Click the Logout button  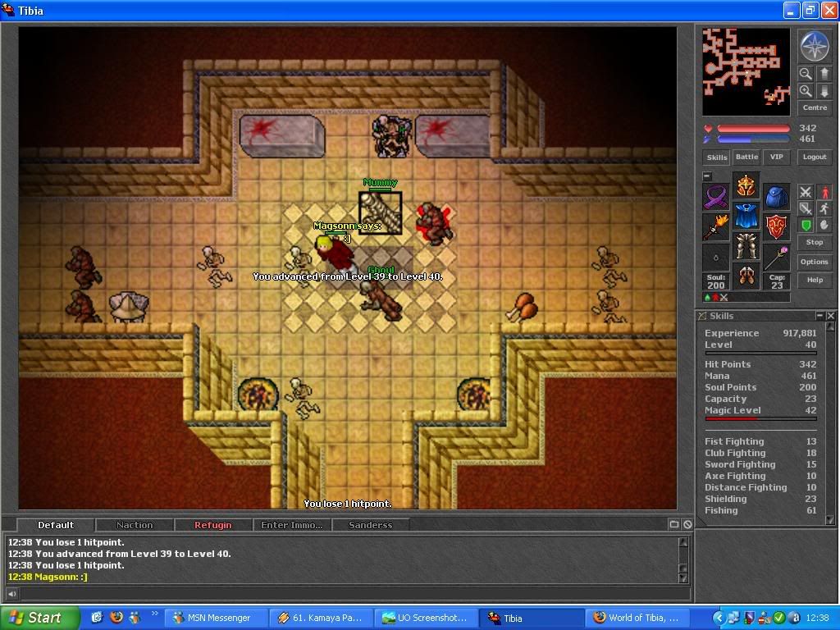coord(815,157)
